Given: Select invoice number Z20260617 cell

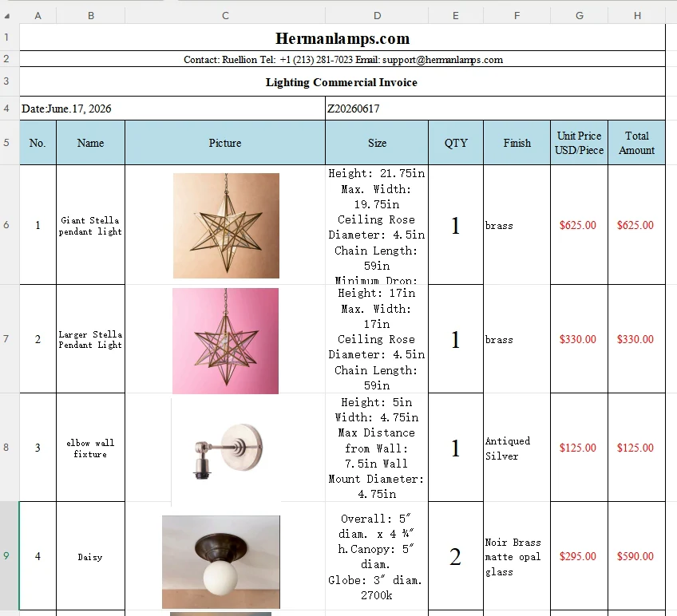Looking at the screenshot, I should [495, 109].
